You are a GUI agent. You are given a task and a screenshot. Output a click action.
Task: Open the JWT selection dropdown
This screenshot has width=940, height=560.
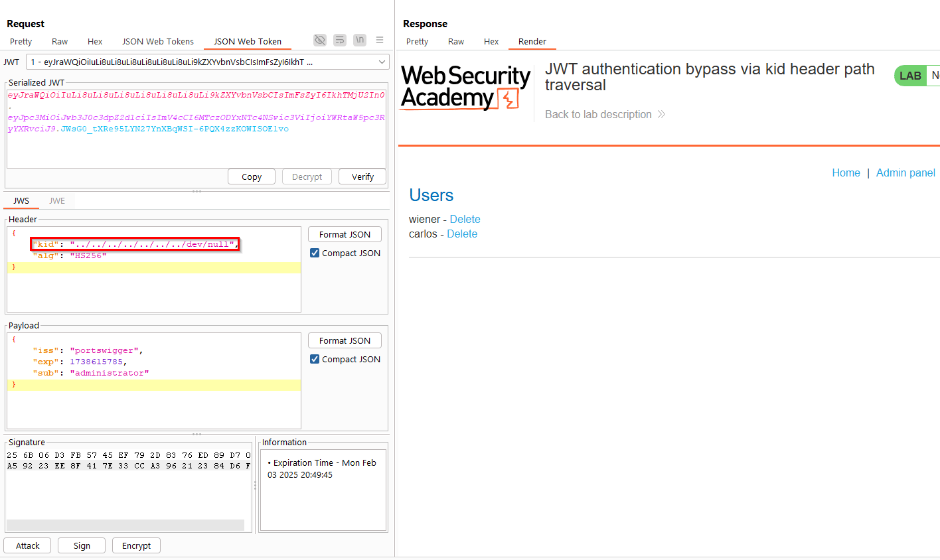(x=207, y=62)
